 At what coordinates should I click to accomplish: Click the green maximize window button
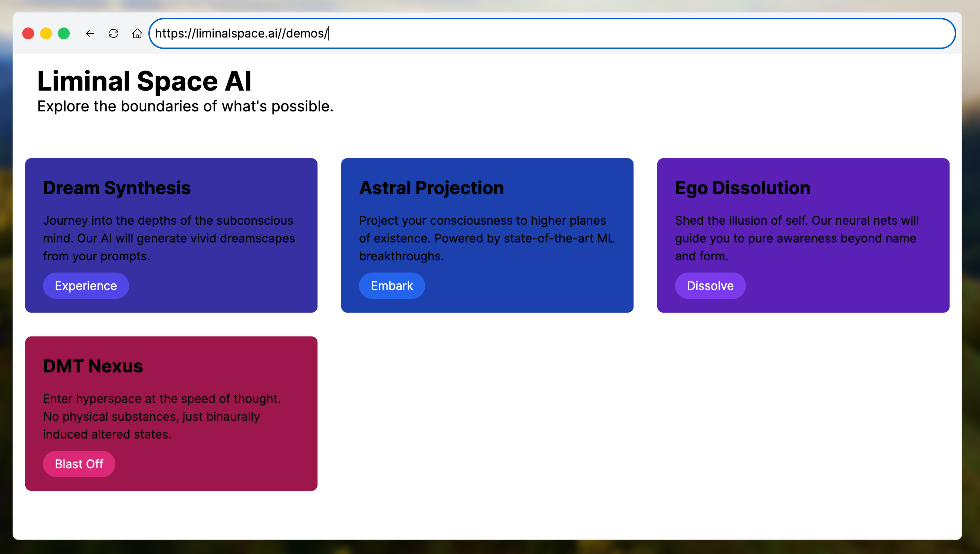64,33
